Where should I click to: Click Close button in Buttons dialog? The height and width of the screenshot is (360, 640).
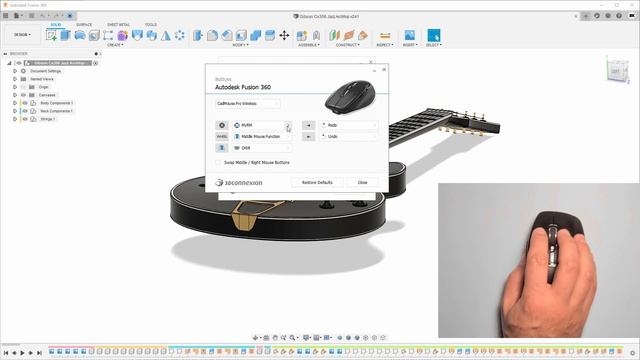362,182
